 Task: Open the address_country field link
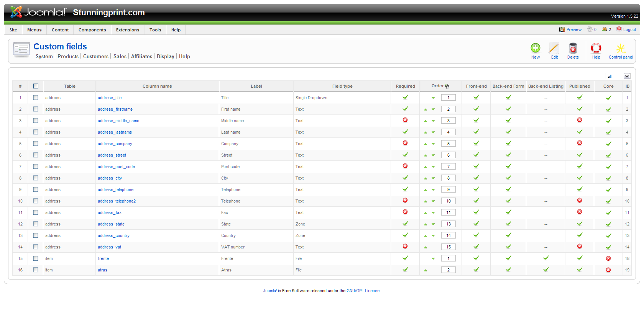(113, 235)
